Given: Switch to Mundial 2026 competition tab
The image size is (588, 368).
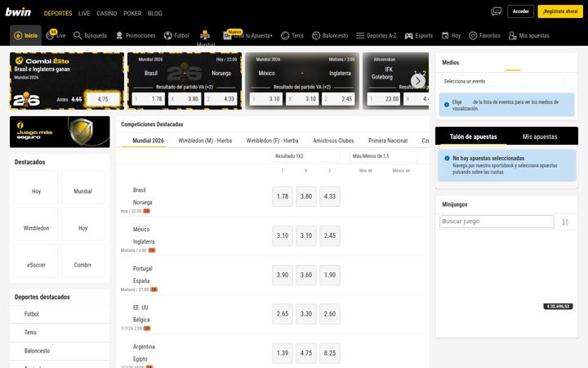Looking at the screenshot, I should [x=148, y=141].
